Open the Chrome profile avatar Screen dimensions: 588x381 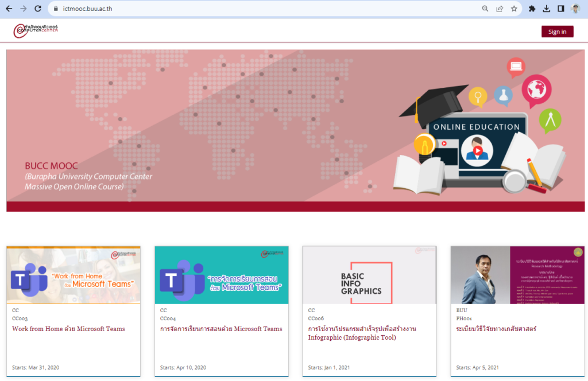click(576, 9)
